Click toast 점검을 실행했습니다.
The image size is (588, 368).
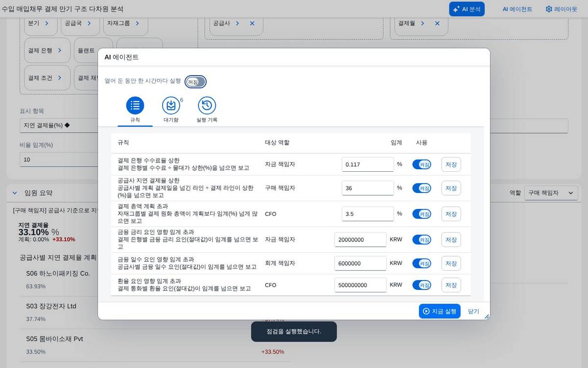tap(294, 331)
